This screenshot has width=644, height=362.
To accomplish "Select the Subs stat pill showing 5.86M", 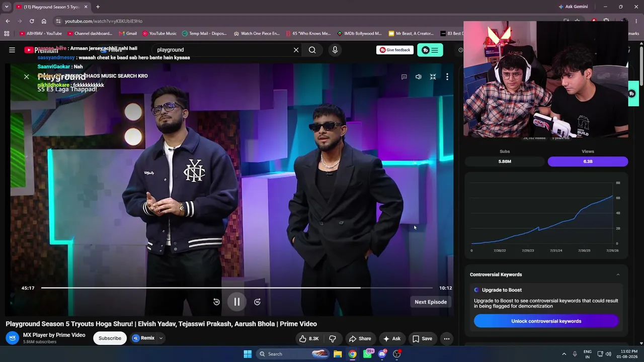I will click(x=505, y=161).
